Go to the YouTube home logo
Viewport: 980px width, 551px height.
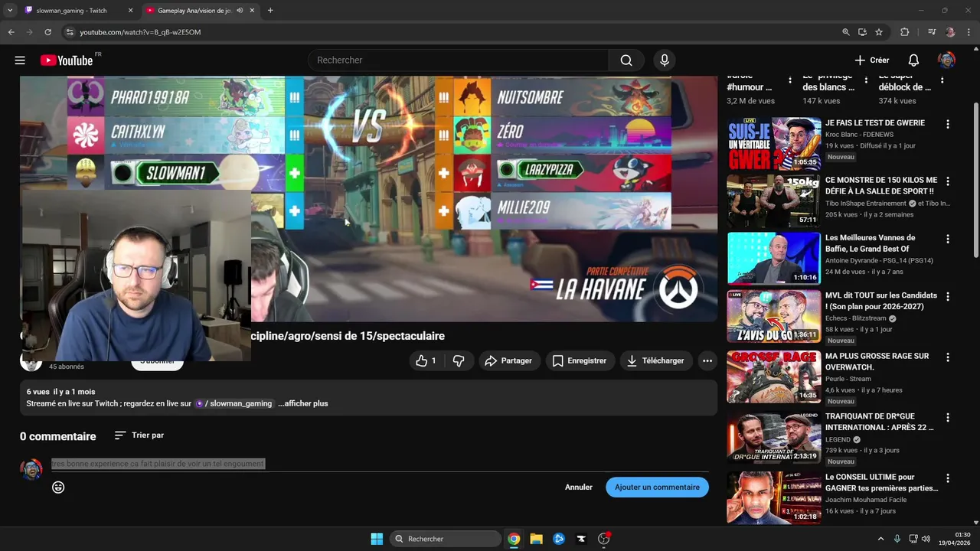pos(67,60)
